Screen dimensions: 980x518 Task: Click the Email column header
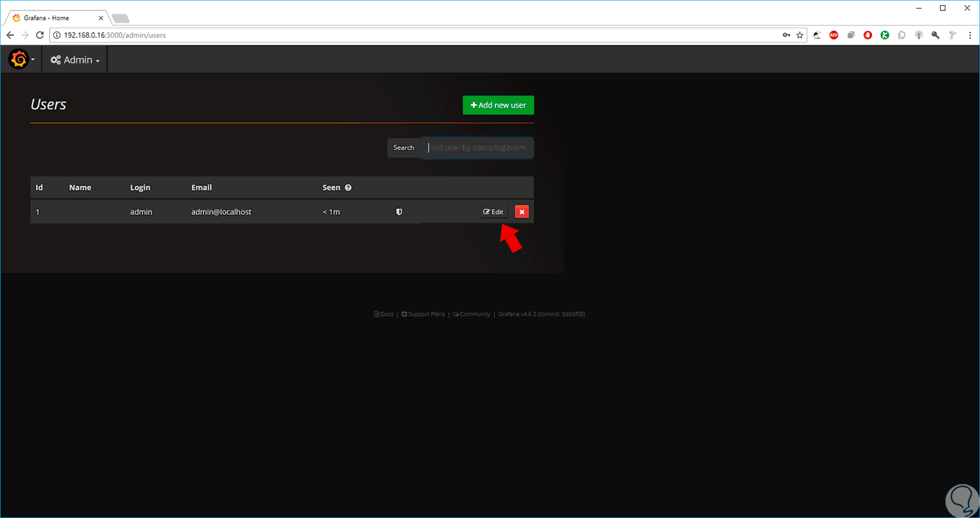(201, 187)
